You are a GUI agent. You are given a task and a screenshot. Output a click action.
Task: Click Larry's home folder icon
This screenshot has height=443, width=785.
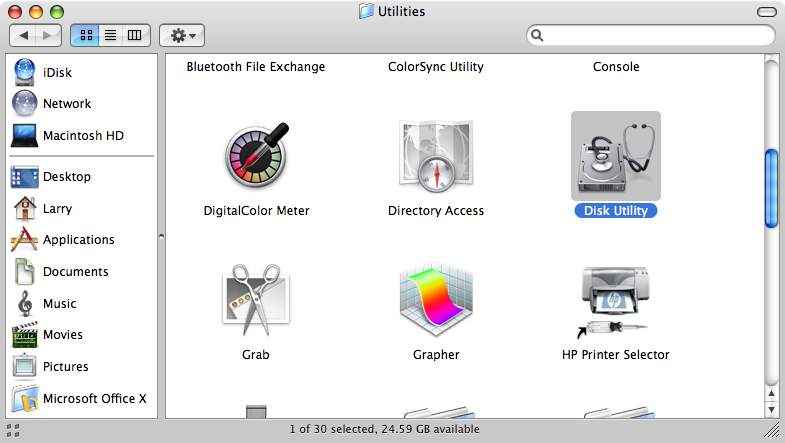[25, 208]
